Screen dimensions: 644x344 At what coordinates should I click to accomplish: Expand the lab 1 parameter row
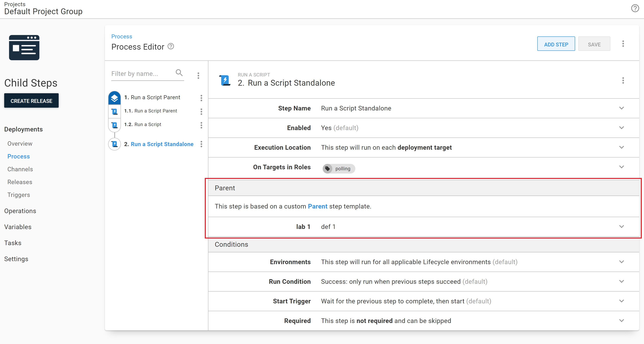point(622,227)
